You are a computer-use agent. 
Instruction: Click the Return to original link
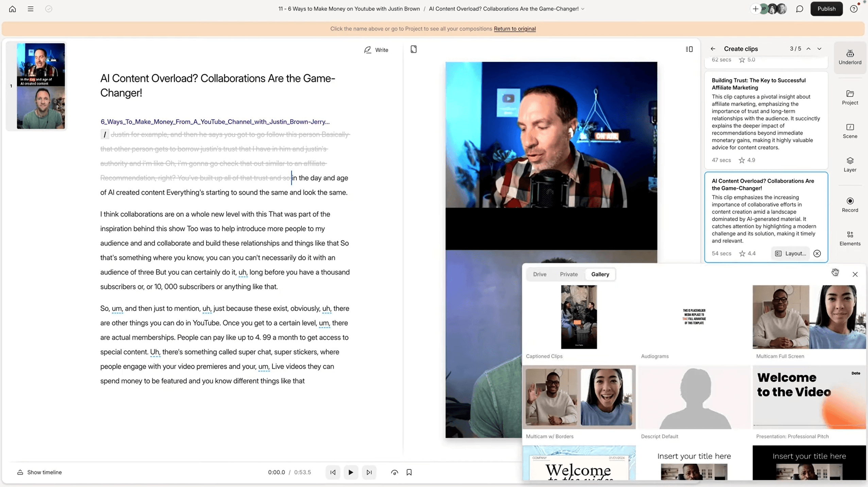[514, 29]
